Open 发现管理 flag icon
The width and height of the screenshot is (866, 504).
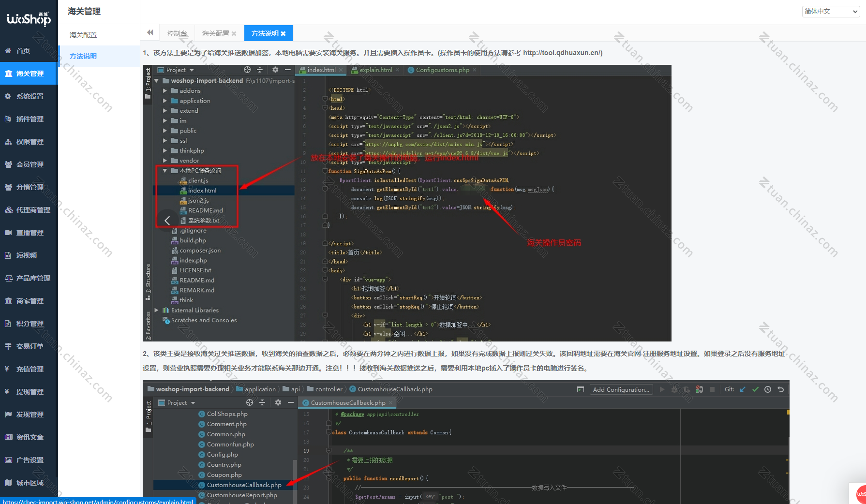click(8, 415)
